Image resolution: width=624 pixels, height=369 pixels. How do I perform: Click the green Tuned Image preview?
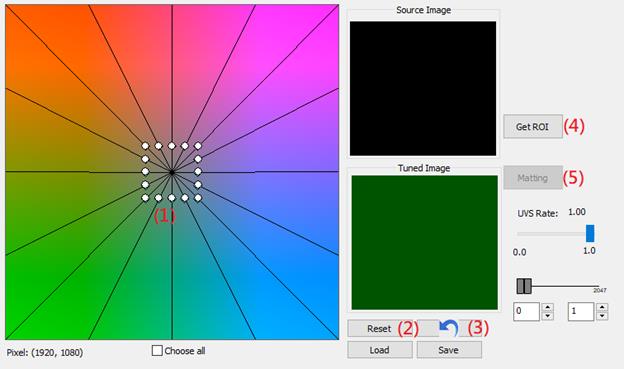[425, 242]
